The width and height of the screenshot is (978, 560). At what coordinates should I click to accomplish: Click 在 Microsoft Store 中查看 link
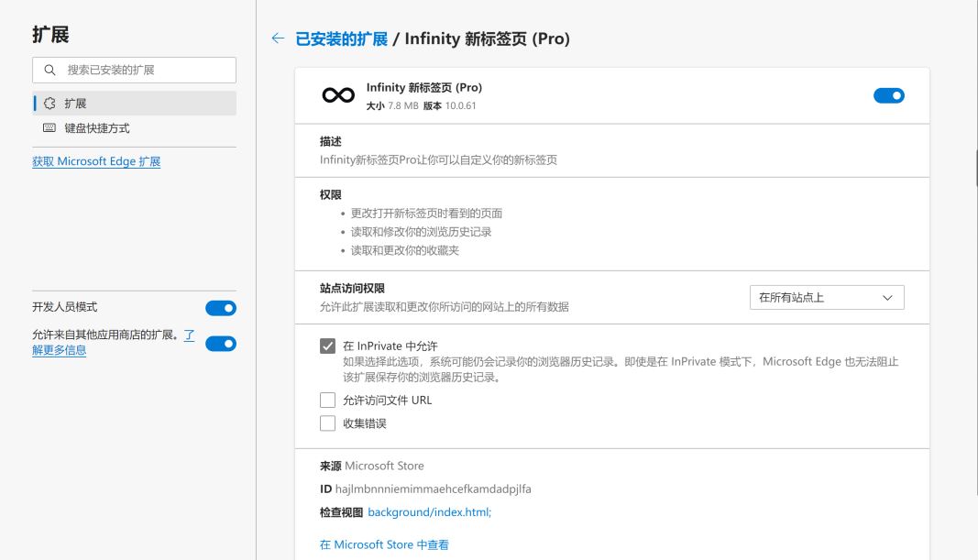(384, 544)
